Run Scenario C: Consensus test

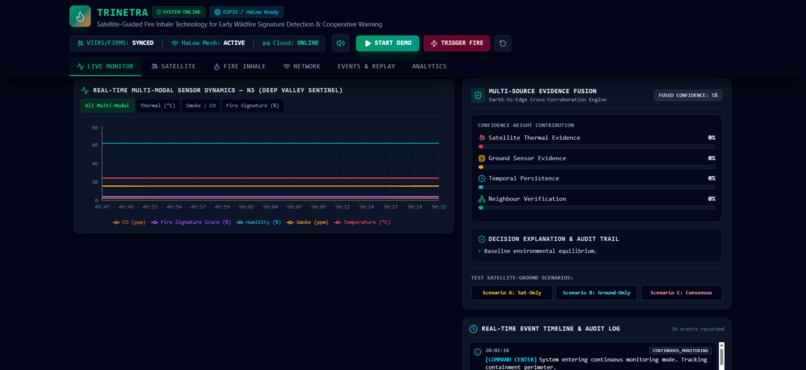[681, 293]
